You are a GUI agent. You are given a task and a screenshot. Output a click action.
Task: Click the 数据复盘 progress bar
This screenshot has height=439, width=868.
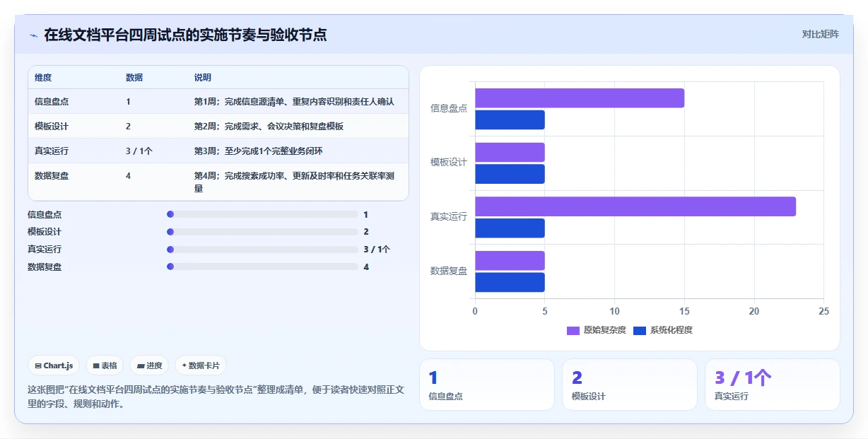click(x=262, y=267)
